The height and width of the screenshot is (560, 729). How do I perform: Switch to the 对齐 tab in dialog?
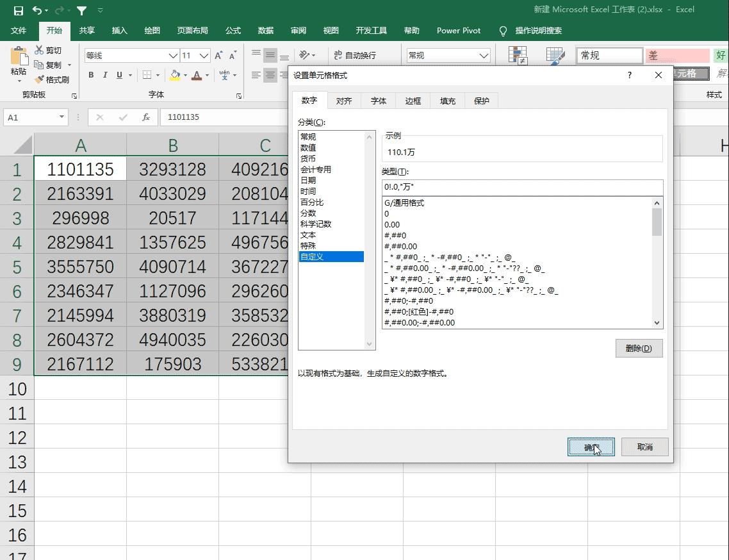(344, 101)
